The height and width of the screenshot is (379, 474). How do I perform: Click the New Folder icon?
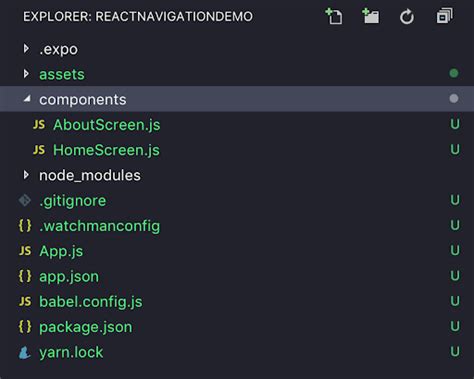pyautogui.click(x=371, y=16)
